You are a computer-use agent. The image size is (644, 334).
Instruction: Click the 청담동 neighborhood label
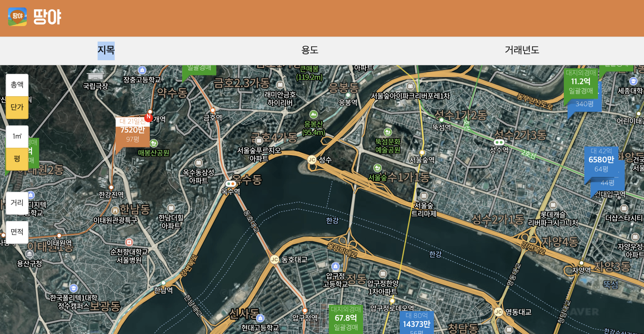coord(463,328)
